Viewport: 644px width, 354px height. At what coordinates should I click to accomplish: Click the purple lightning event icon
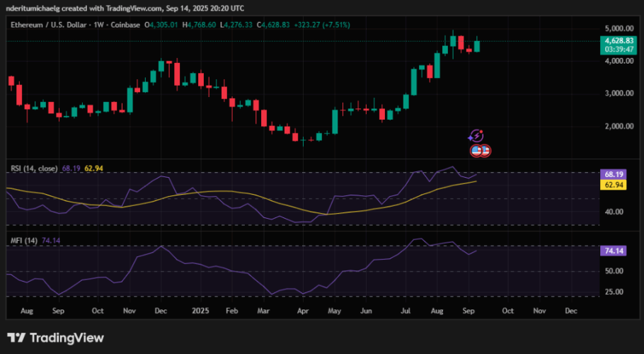pos(477,136)
